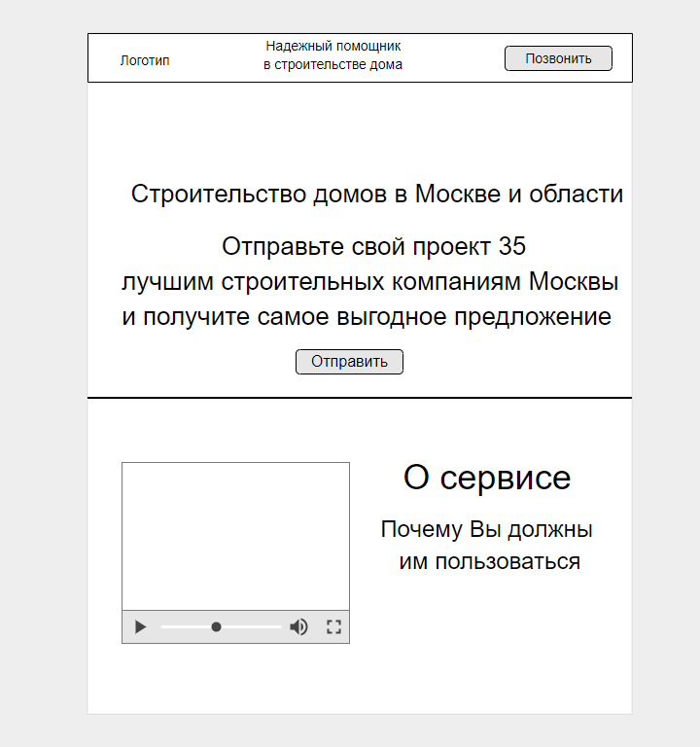The image size is (700, 747).
Task: Click the text 'Почему Вы должны'
Action: 486,530
